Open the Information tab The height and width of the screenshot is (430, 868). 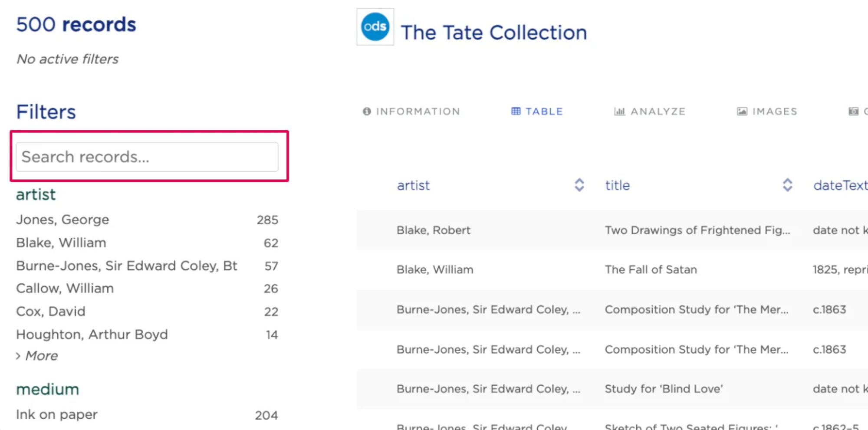[411, 112]
